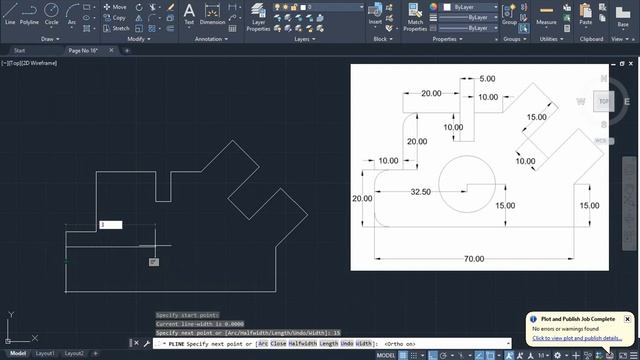Screen dimensions: 640x360
Task: Switch to the Start tab
Action: [x=19, y=51]
